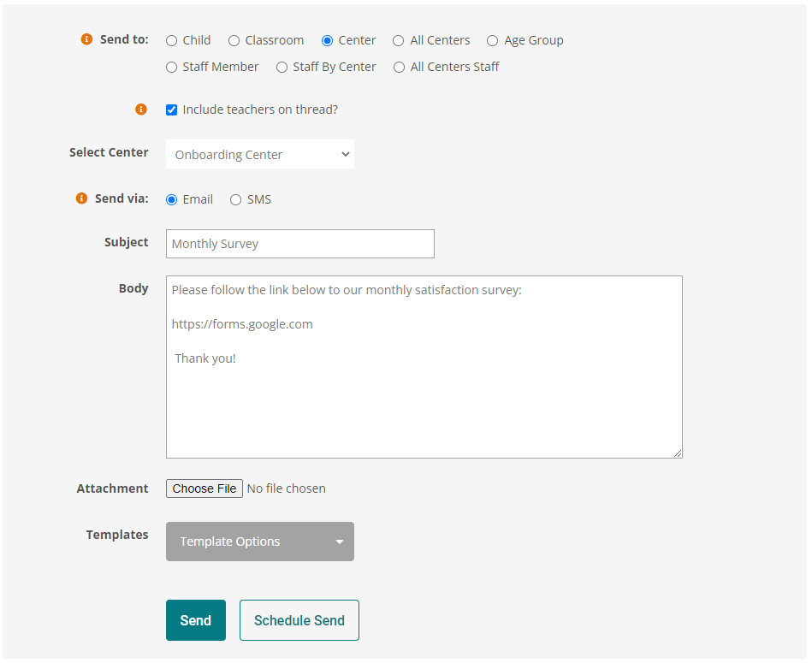
Task: Click the info icon beside Send via
Action: pos(82,198)
